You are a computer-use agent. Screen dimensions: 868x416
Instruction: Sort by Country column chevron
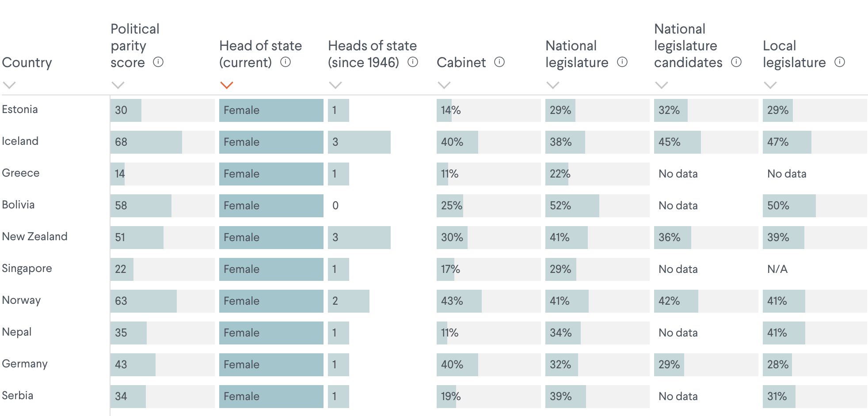coord(9,85)
